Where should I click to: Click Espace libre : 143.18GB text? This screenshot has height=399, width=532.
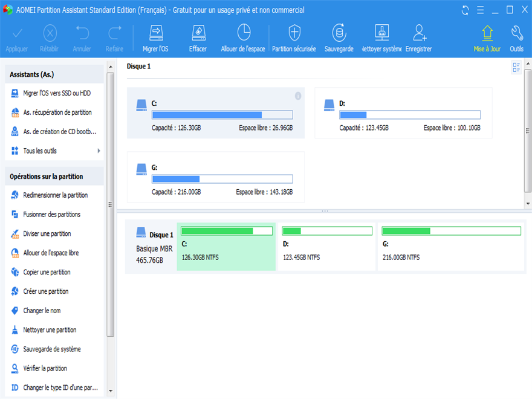[x=264, y=192]
